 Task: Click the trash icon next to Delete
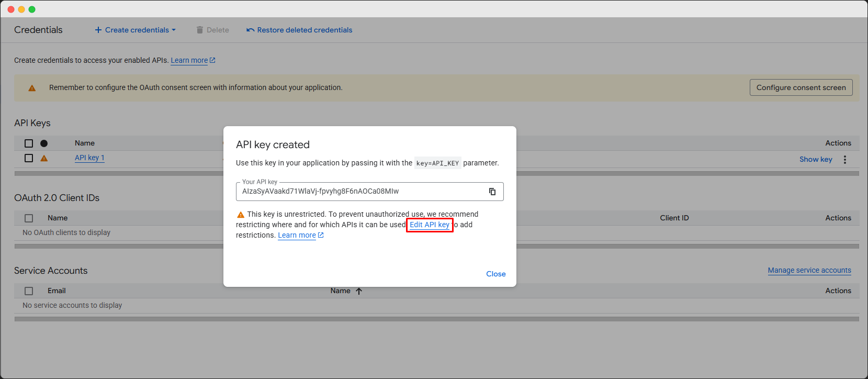click(x=199, y=30)
